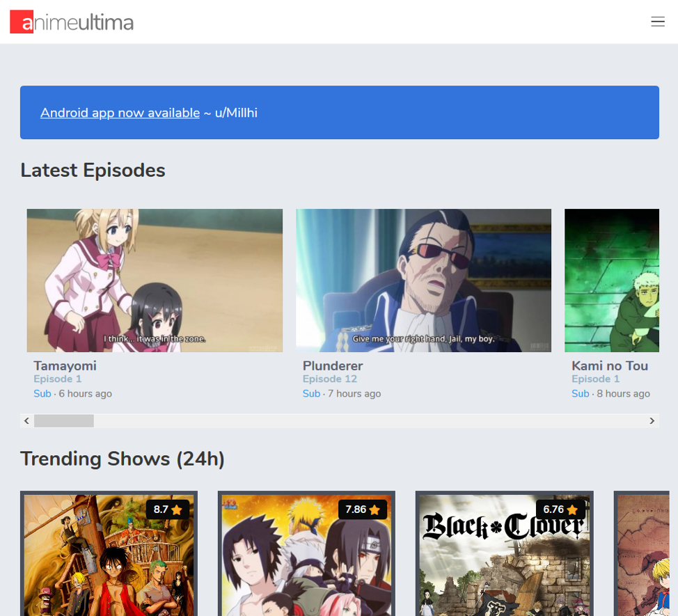Open the Android app now available link
The image size is (678, 616).
tap(120, 113)
